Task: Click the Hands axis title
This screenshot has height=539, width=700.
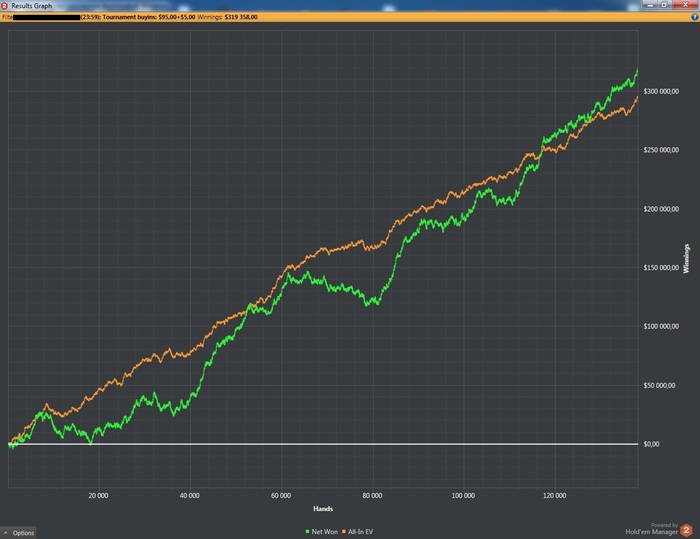Action: click(323, 509)
